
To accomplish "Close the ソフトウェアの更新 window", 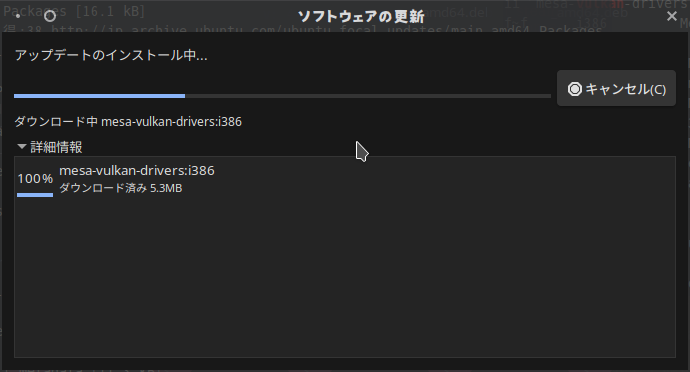I will pyautogui.click(x=672, y=16).
